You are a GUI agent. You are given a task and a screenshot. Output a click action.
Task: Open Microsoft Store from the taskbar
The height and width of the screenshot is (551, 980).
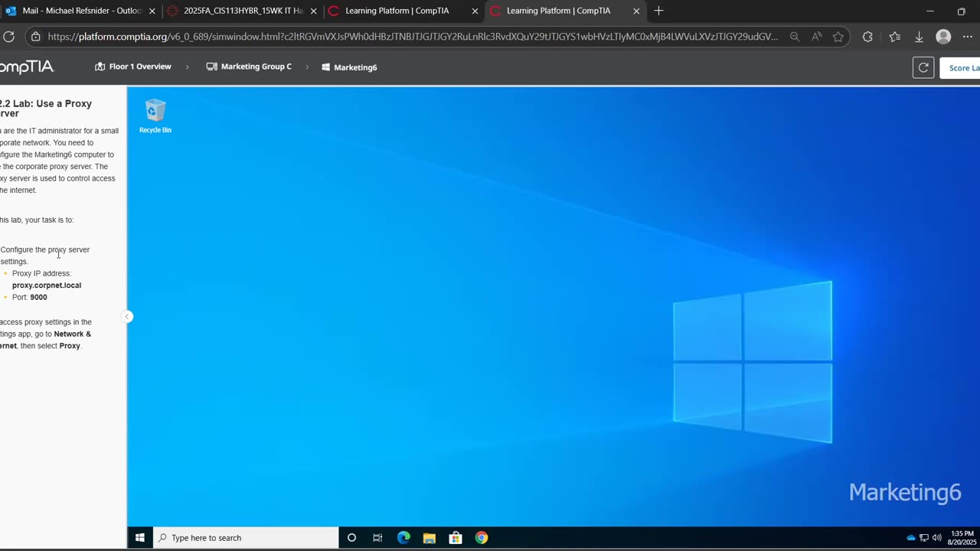pos(456,538)
